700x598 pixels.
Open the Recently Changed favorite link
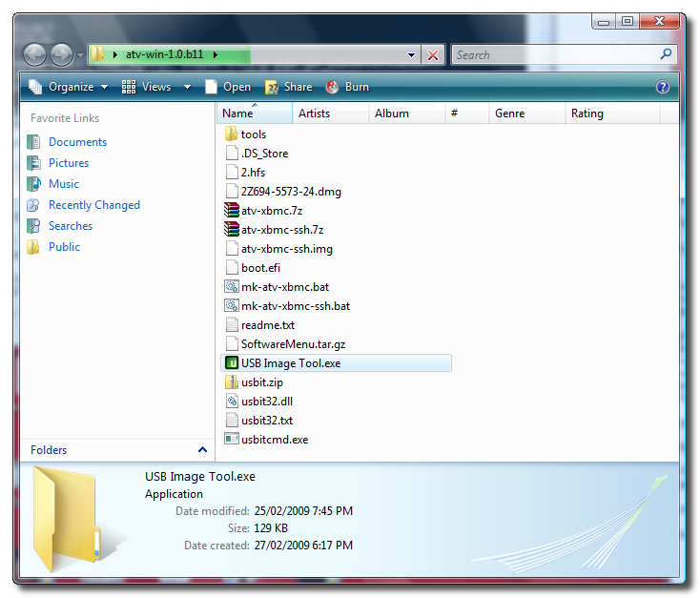point(93,205)
